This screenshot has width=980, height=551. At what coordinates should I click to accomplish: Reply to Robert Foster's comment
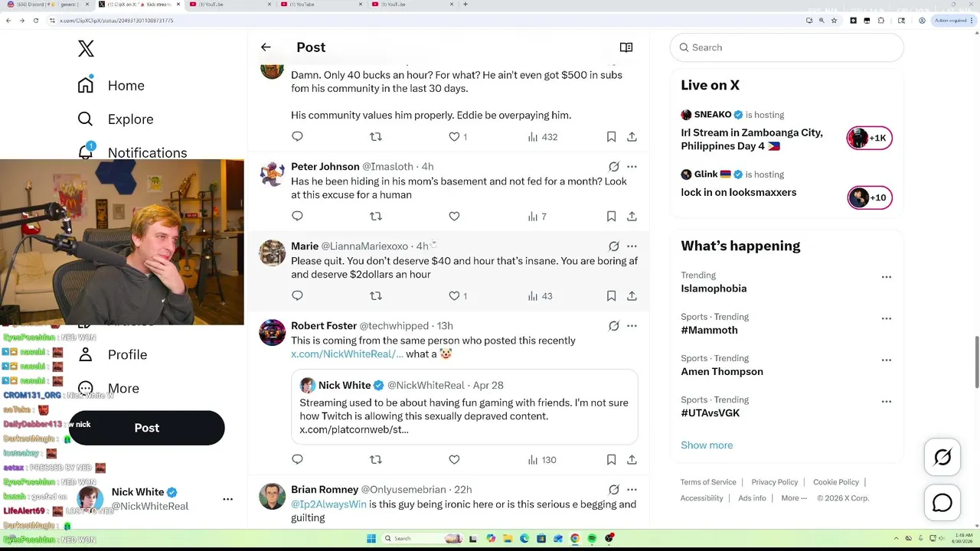(x=297, y=460)
